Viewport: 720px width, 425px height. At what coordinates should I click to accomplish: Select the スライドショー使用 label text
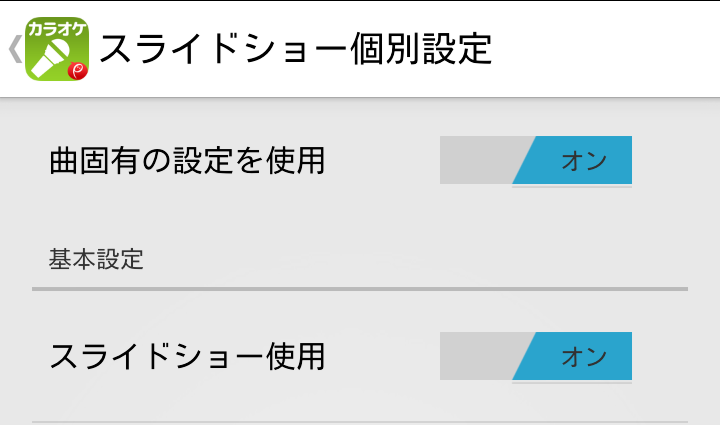pyautogui.click(x=187, y=357)
